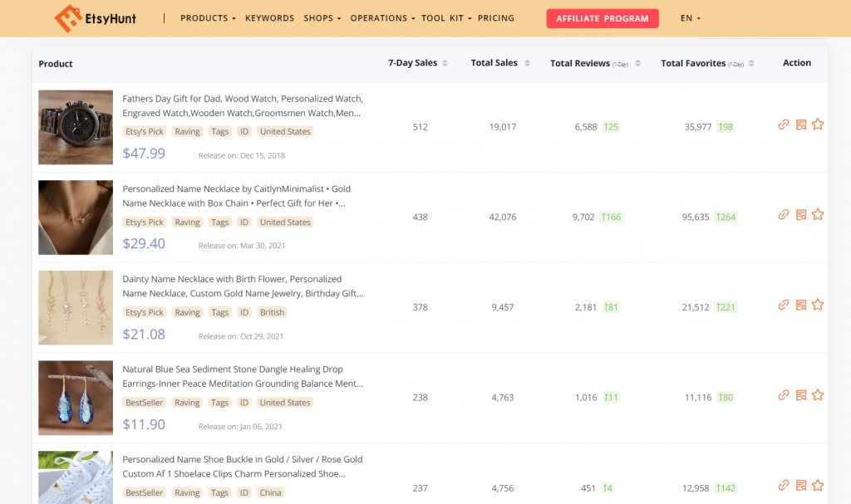Open the Pricing page
The image size is (851, 504).
[496, 18]
